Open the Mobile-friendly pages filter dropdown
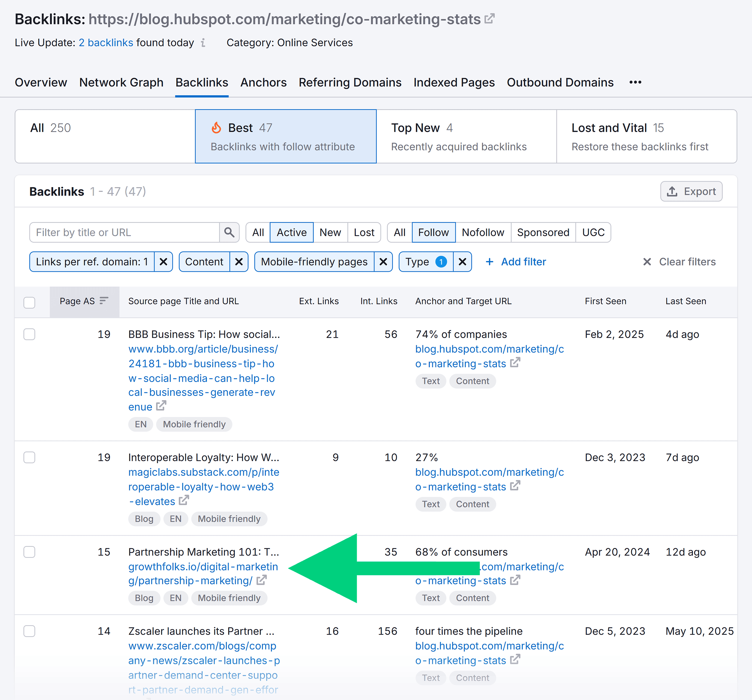Image resolution: width=752 pixels, height=700 pixels. point(314,262)
